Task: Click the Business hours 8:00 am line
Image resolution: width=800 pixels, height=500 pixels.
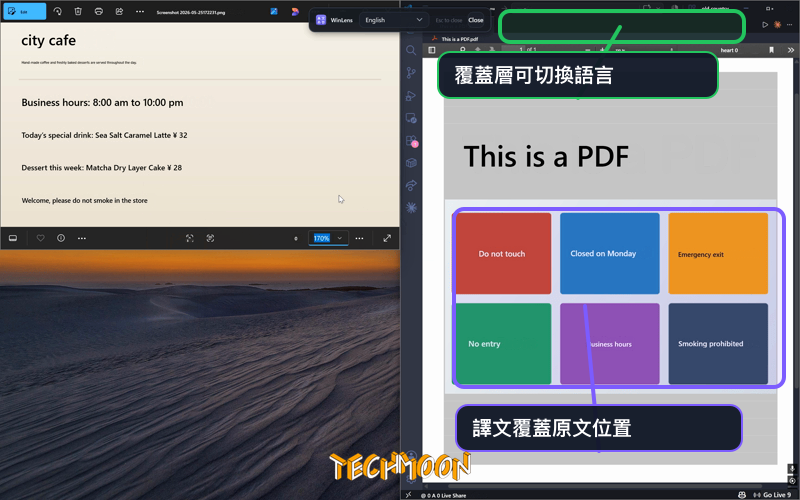Action: point(102,103)
